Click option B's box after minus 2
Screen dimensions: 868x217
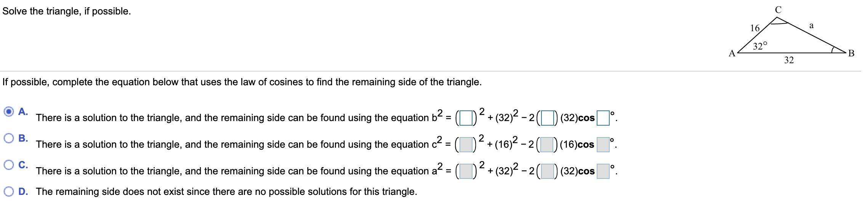coord(546,144)
